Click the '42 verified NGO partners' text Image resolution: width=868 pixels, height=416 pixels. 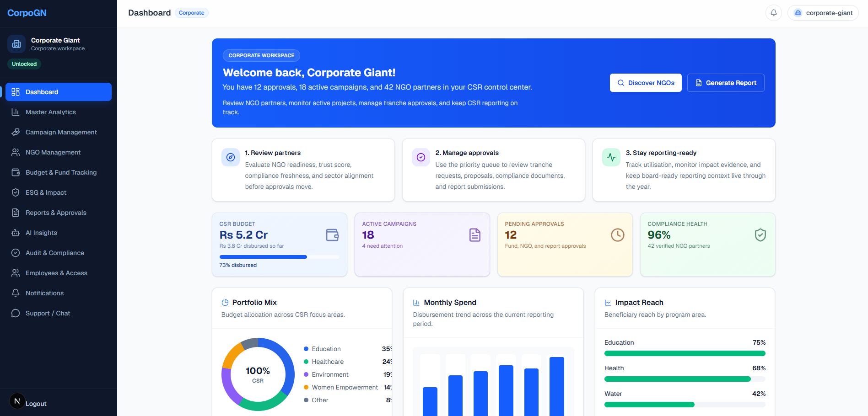point(679,246)
